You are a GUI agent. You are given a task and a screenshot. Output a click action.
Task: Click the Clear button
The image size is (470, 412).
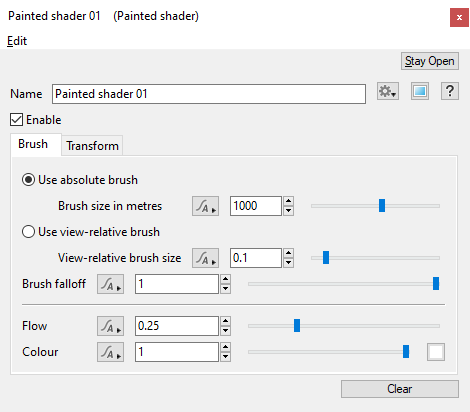(400, 389)
